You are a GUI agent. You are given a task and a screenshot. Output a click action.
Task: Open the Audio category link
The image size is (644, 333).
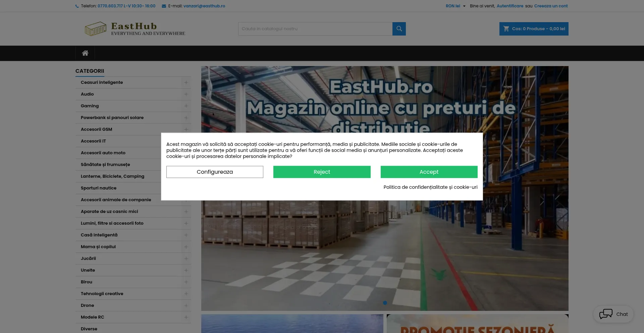click(x=87, y=94)
